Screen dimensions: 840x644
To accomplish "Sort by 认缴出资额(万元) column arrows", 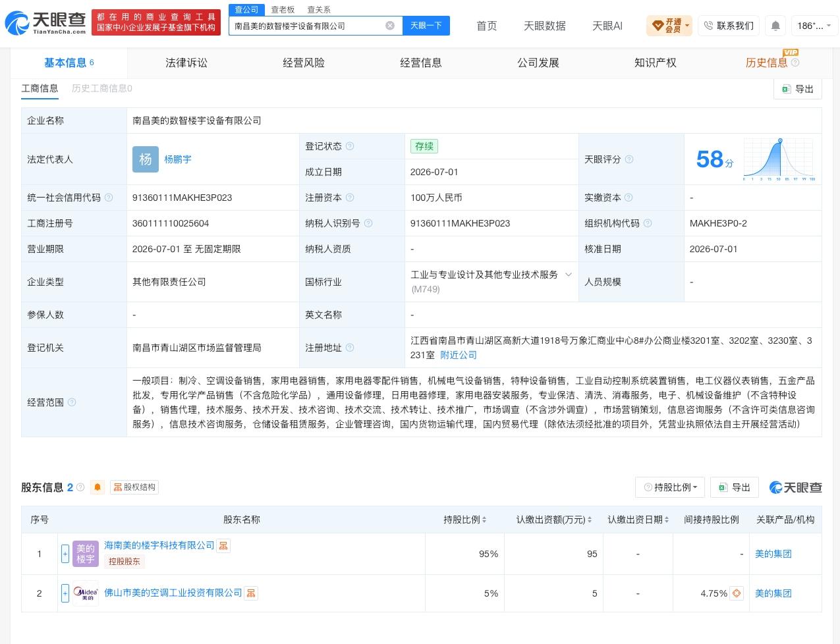I will tap(590, 520).
